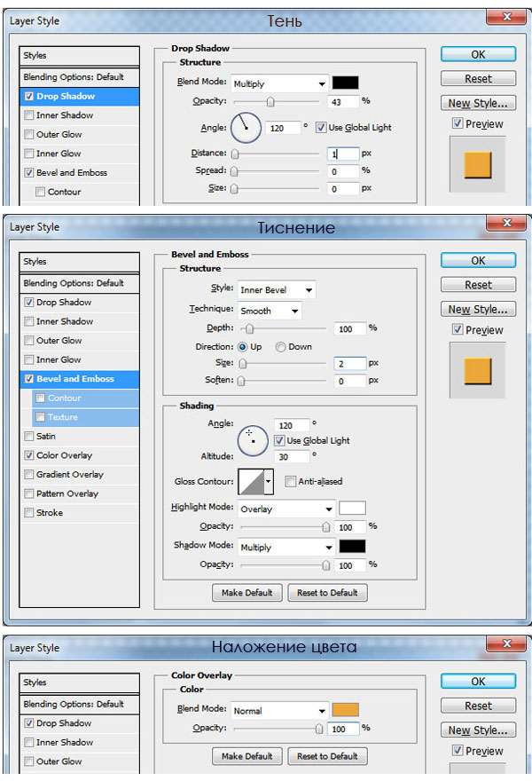
Task: Enable the Pattern Overlay checkbox
Action: pos(29,493)
